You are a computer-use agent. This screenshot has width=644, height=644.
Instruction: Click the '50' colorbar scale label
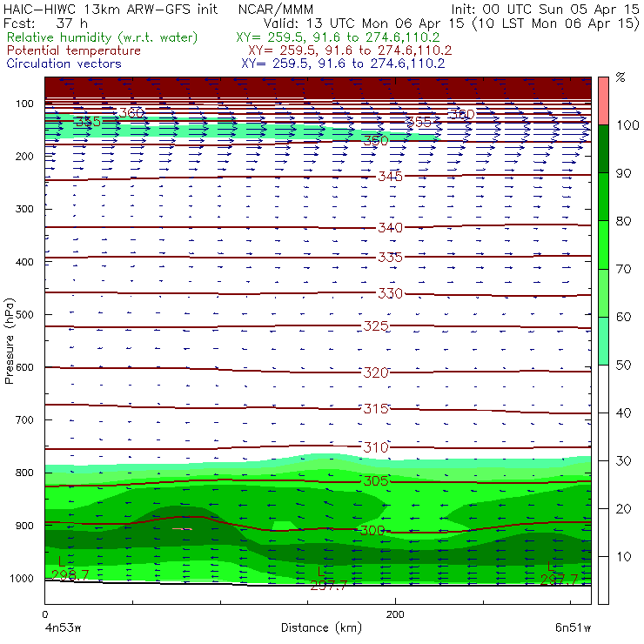pyautogui.click(x=623, y=366)
